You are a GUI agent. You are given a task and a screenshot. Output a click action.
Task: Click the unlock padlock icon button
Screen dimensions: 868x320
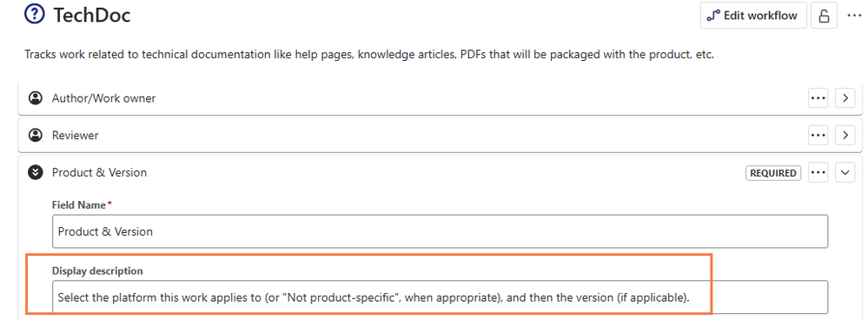pyautogui.click(x=824, y=16)
